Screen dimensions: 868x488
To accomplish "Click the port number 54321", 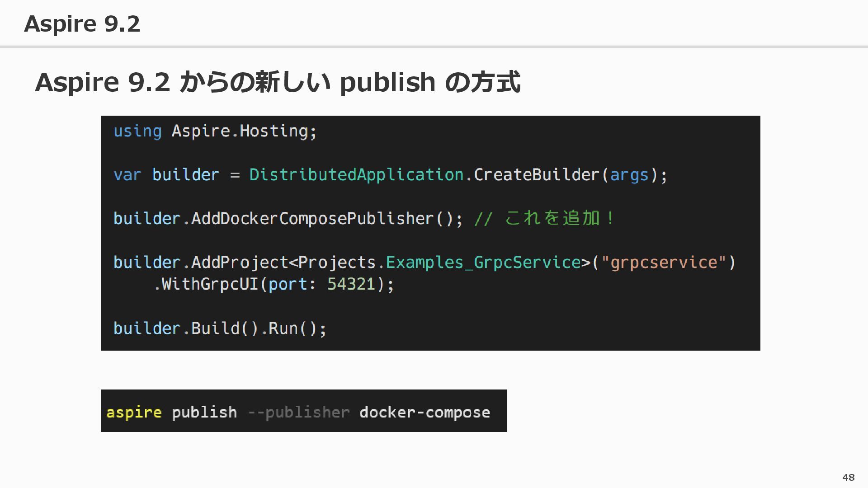I will (x=351, y=284).
